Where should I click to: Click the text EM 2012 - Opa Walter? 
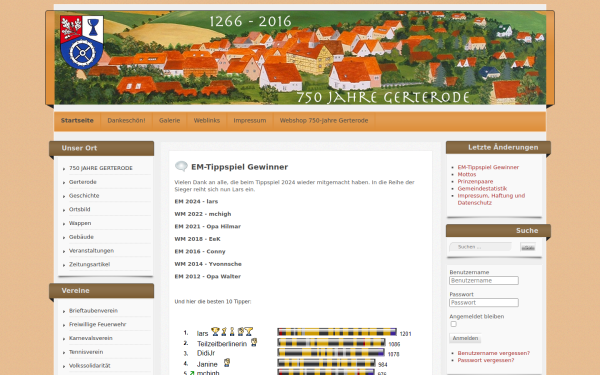pyautogui.click(x=208, y=277)
